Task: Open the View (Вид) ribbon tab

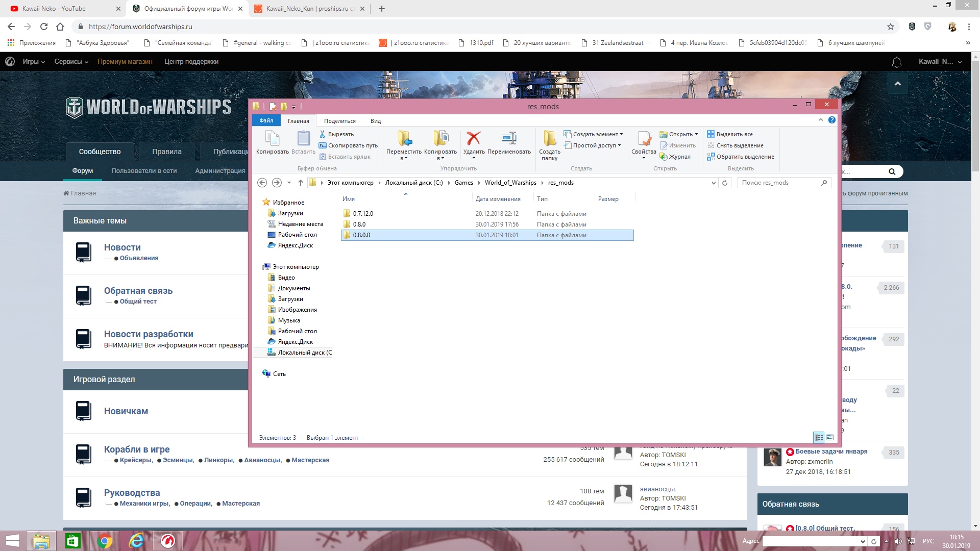Action: (x=376, y=121)
